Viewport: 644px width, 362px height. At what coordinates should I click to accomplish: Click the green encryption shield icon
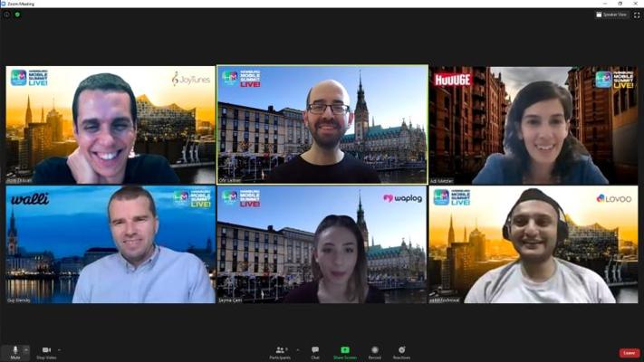pyautogui.click(x=17, y=14)
